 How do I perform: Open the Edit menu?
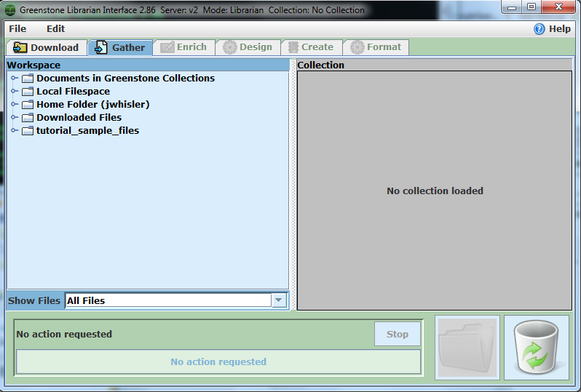coord(55,29)
